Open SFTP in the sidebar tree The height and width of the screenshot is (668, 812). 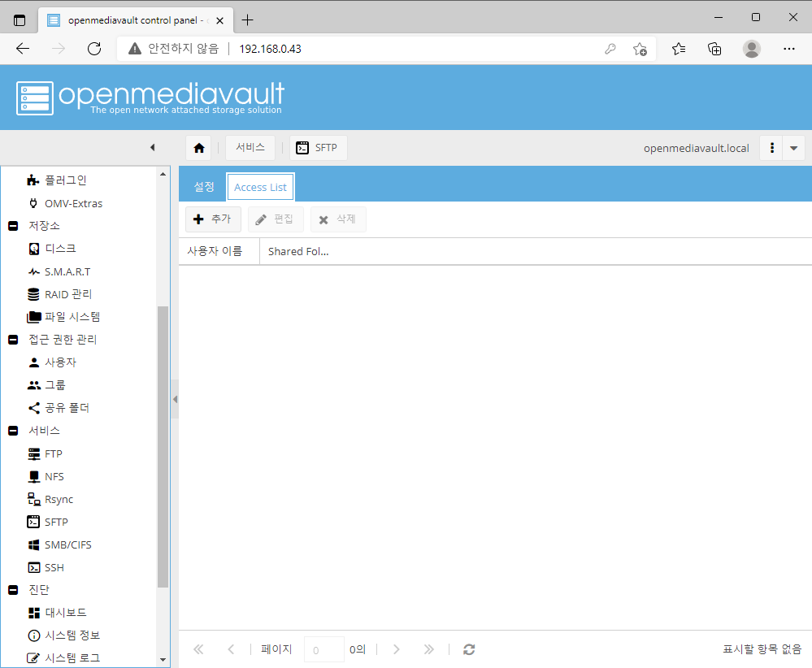(47, 522)
